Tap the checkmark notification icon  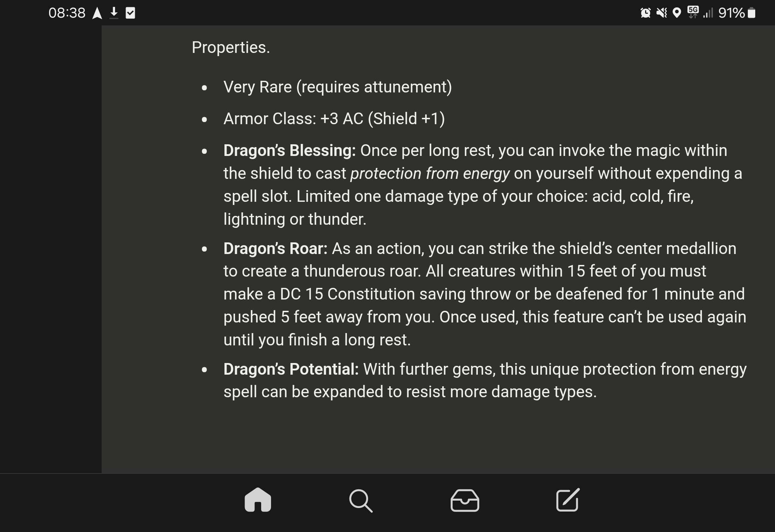[130, 13]
